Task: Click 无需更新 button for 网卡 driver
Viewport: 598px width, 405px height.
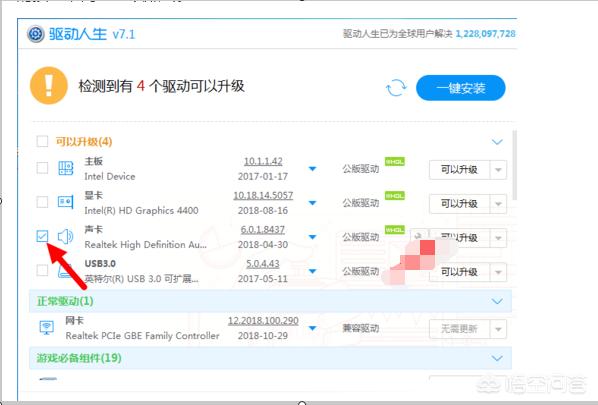Action: click(460, 329)
